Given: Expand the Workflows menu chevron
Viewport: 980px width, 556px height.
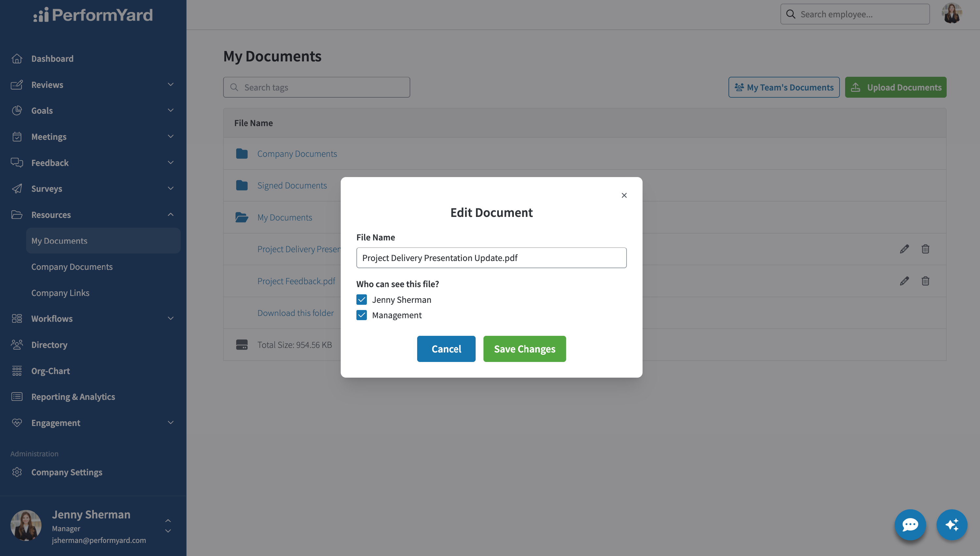Looking at the screenshot, I should coord(171,319).
